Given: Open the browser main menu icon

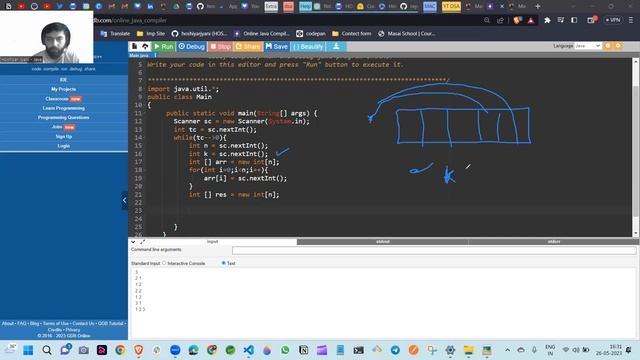Looking at the screenshot, I should (631, 20).
